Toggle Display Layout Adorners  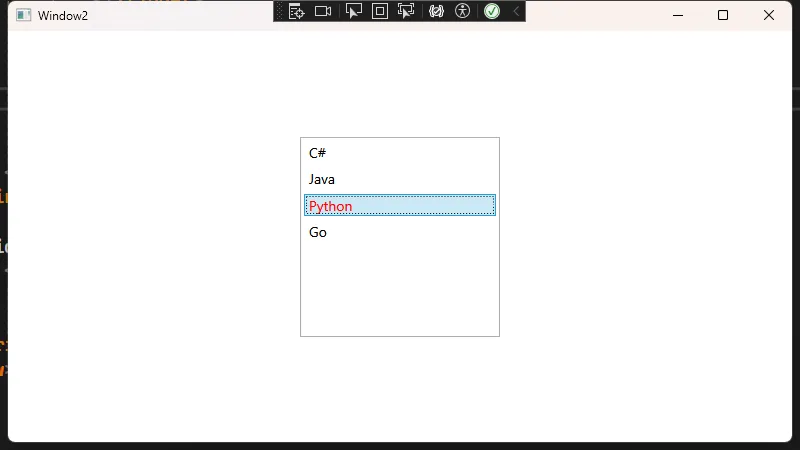[x=379, y=11]
